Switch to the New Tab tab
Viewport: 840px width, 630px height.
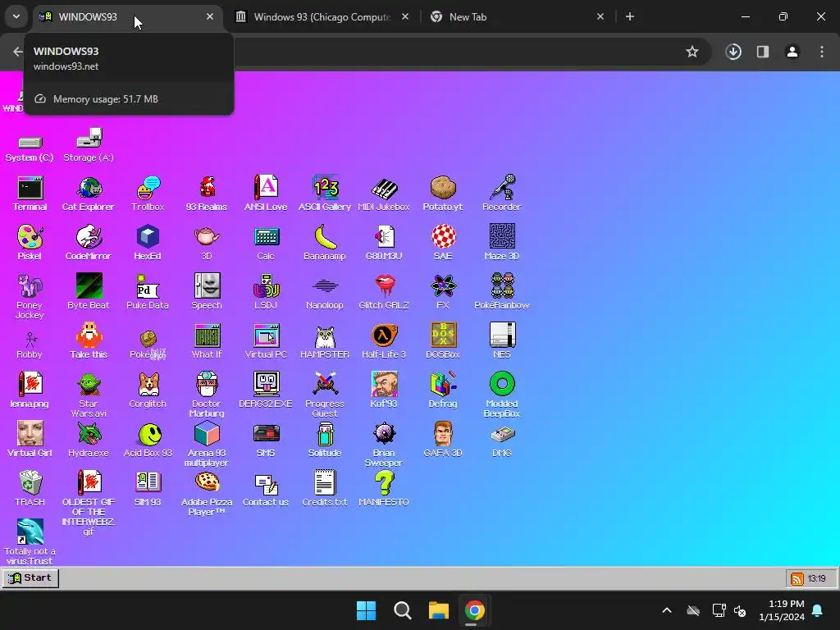pyautogui.click(x=517, y=16)
